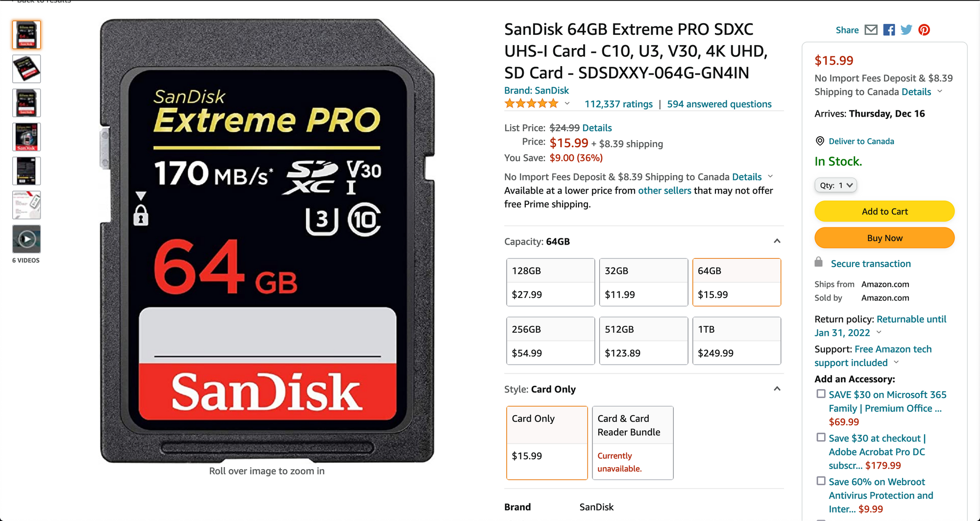Share on Facebook icon
Screen dimensions: 980x521
pos(889,30)
